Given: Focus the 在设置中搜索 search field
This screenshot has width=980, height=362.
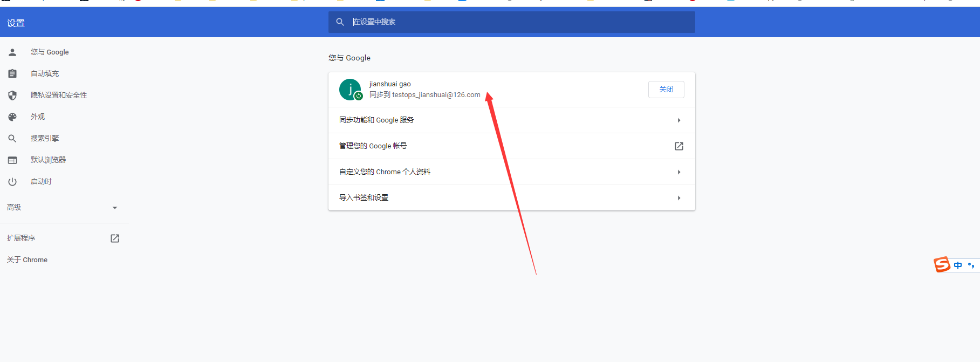Looking at the screenshot, I should [x=511, y=22].
